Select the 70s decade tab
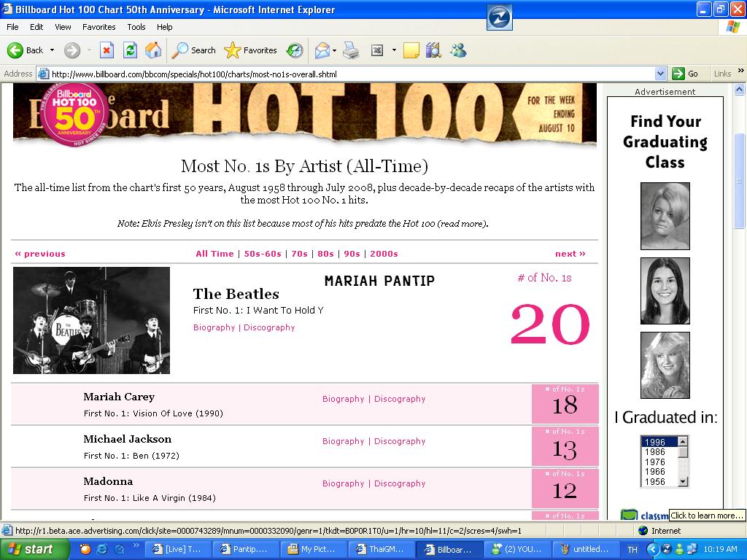 tap(299, 254)
